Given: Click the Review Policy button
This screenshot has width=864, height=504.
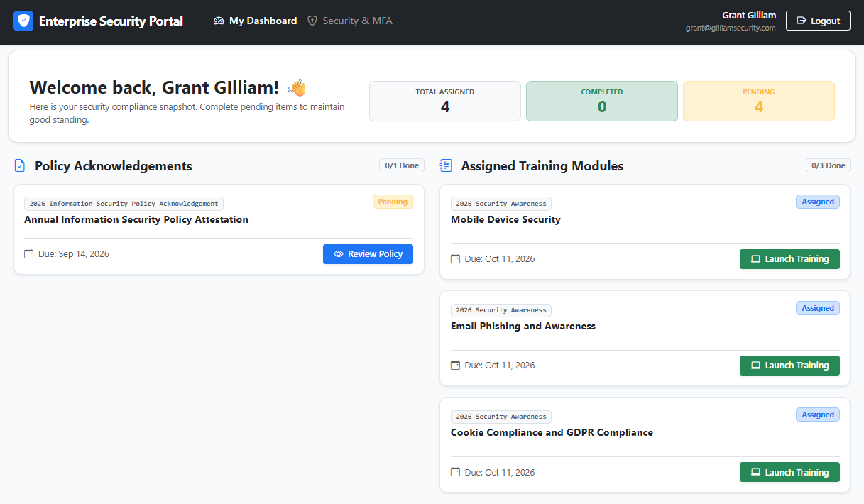Looking at the screenshot, I should (x=368, y=254).
